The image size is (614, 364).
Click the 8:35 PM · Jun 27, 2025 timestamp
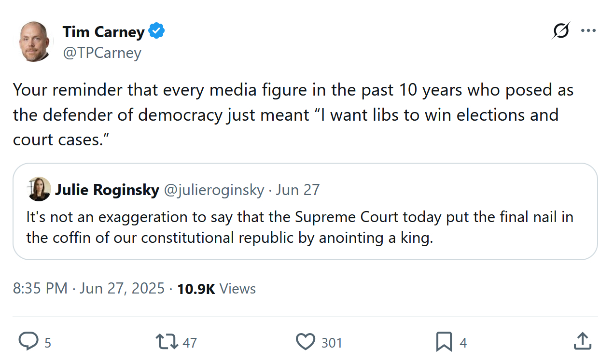click(89, 289)
